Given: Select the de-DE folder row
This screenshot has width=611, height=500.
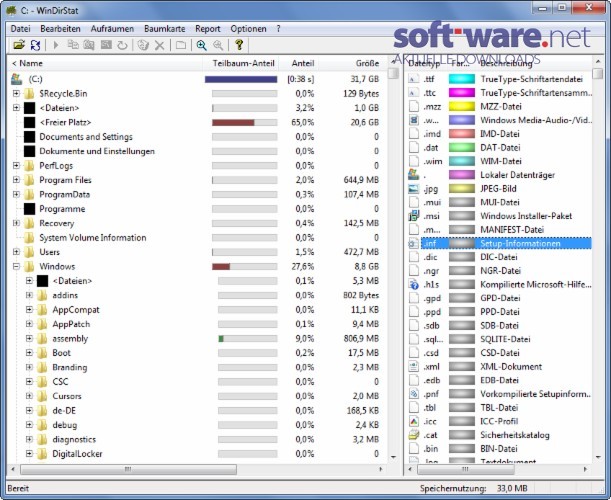Looking at the screenshot, I should click(x=64, y=410).
